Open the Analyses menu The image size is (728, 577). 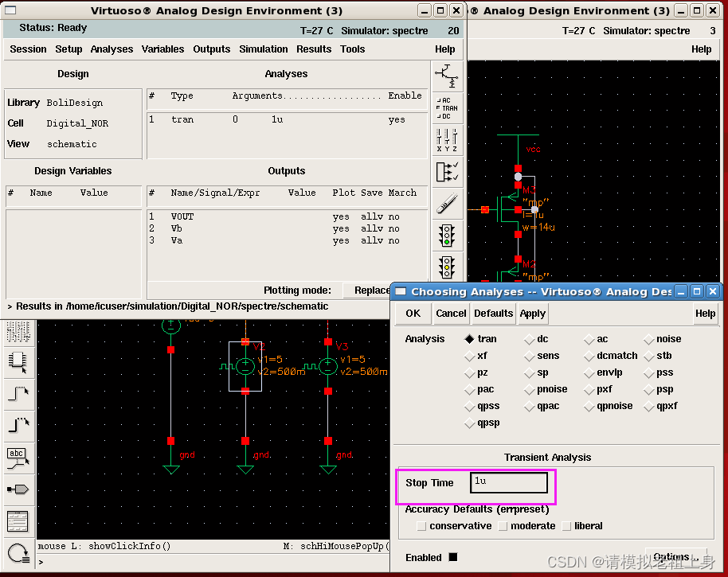click(x=112, y=49)
